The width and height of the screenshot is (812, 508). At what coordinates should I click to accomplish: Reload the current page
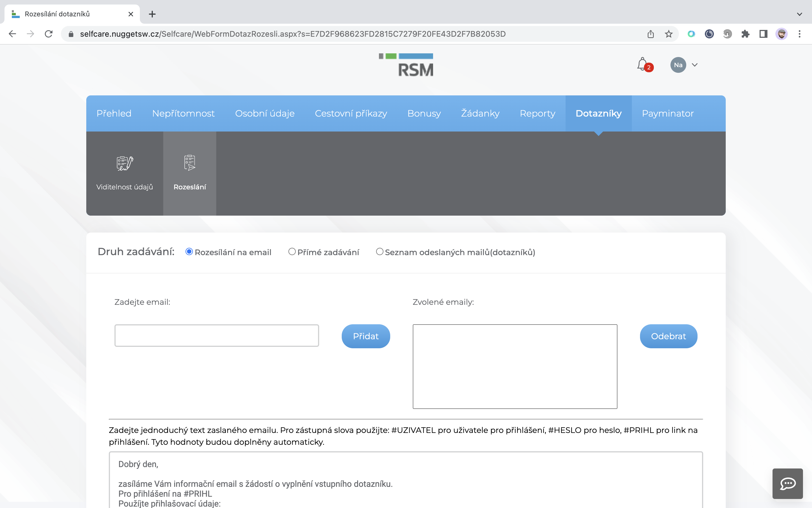49,34
